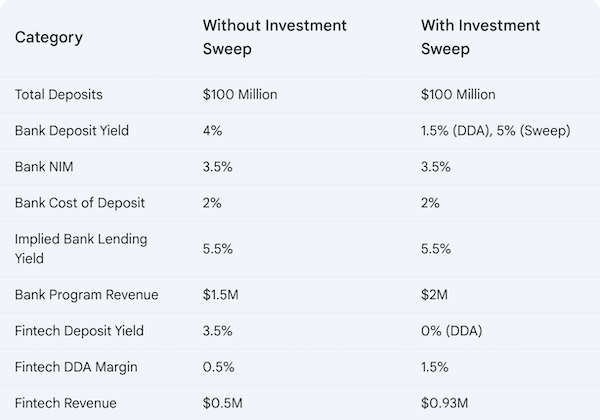
Task: Select the Bank Cost of Deposit label
Action: click(x=79, y=203)
